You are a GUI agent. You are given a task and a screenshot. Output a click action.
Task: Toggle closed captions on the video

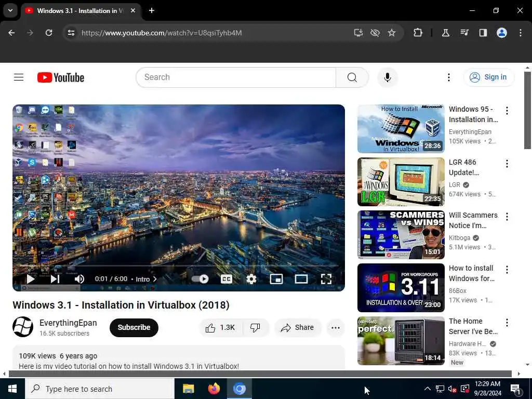click(227, 279)
